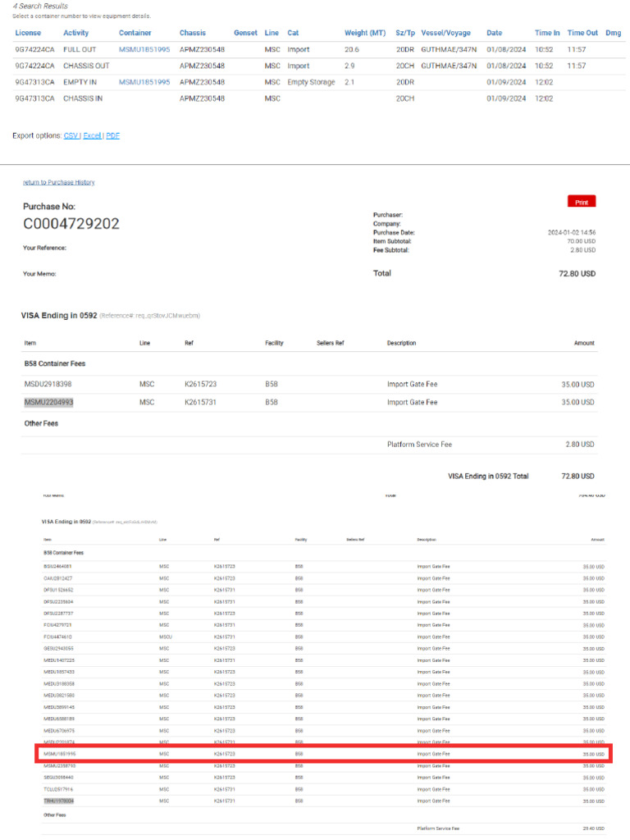Export search results as Excel
The width and height of the screenshot is (630, 840).
pyautogui.click(x=92, y=135)
